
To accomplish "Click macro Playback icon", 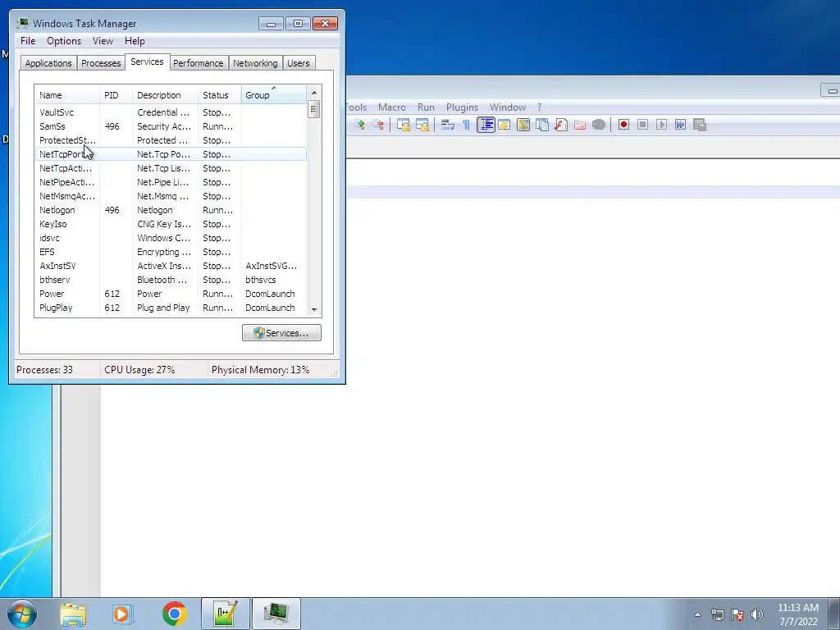I will (662, 125).
